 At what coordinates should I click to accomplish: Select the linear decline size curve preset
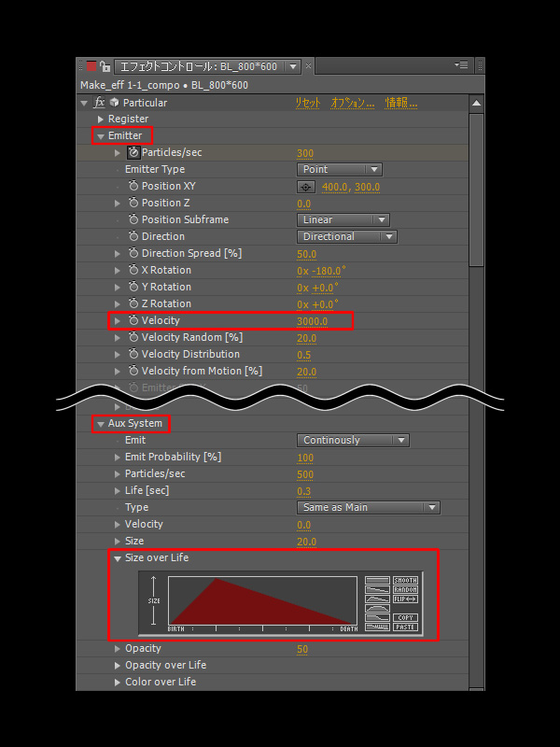pyautogui.click(x=377, y=590)
